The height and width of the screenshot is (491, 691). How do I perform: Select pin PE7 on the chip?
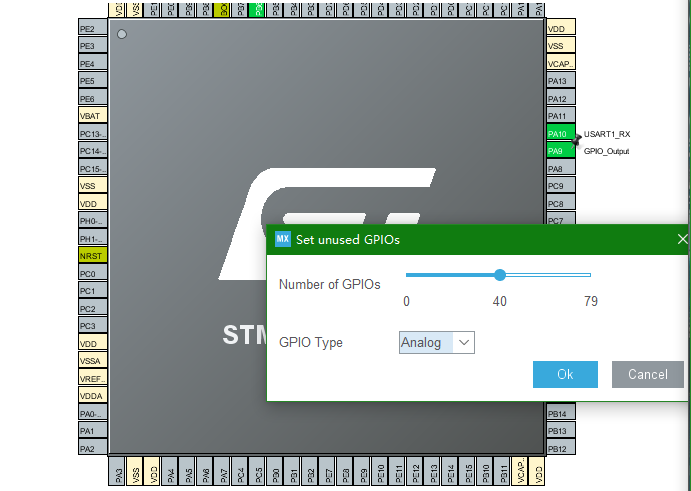click(x=327, y=471)
